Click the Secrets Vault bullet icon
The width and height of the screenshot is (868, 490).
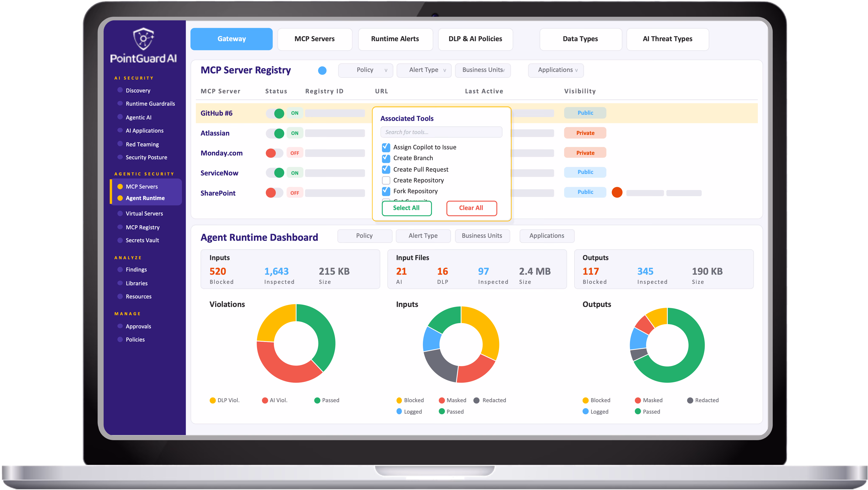pos(120,240)
